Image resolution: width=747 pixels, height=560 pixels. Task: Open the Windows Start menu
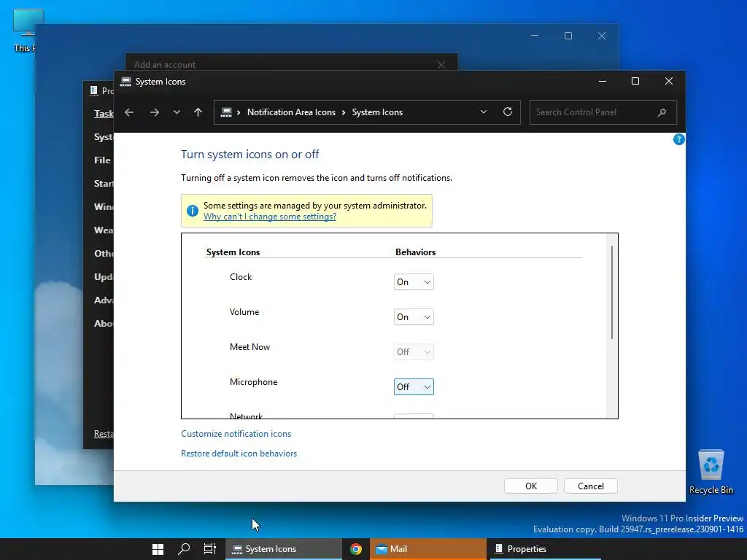tap(158, 549)
